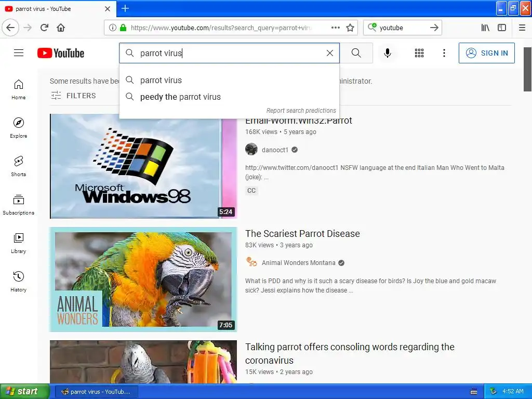Open a new browser tab with plus
This screenshot has height=399, width=532.
(125, 8)
